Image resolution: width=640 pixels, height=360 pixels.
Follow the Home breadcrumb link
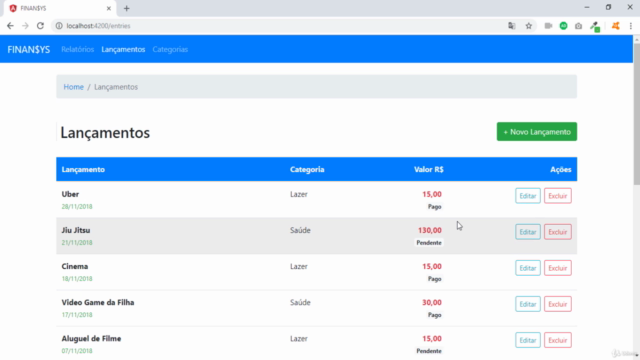(x=73, y=87)
